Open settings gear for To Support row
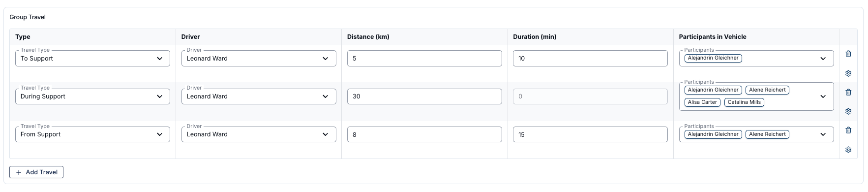The width and height of the screenshot is (868, 192). 848,73
